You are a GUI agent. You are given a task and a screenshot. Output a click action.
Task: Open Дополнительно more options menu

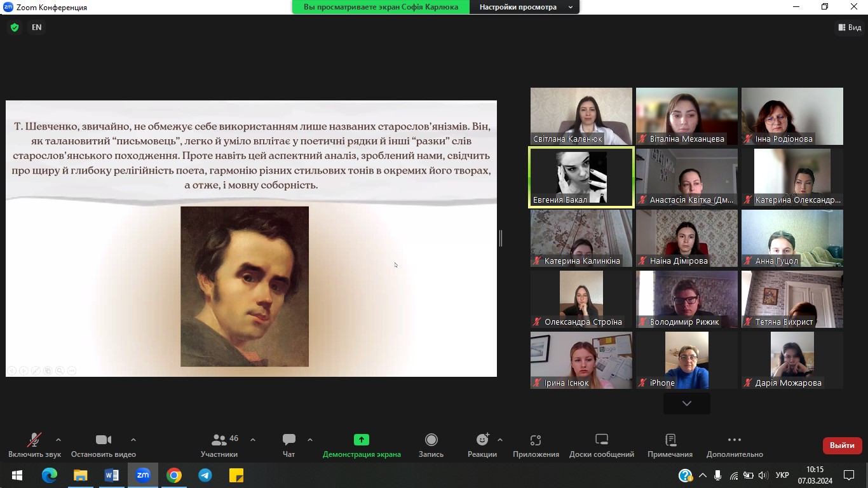tap(735, 440)
